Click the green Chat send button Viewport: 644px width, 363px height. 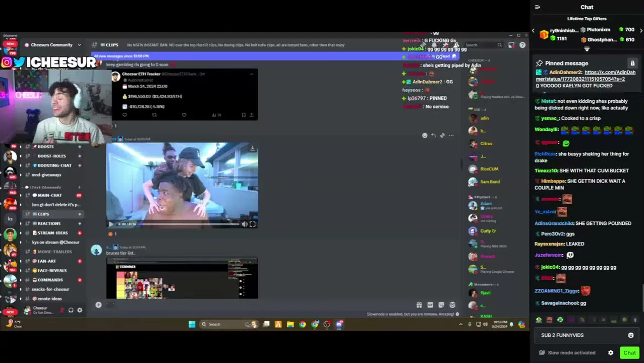(629, 353)
